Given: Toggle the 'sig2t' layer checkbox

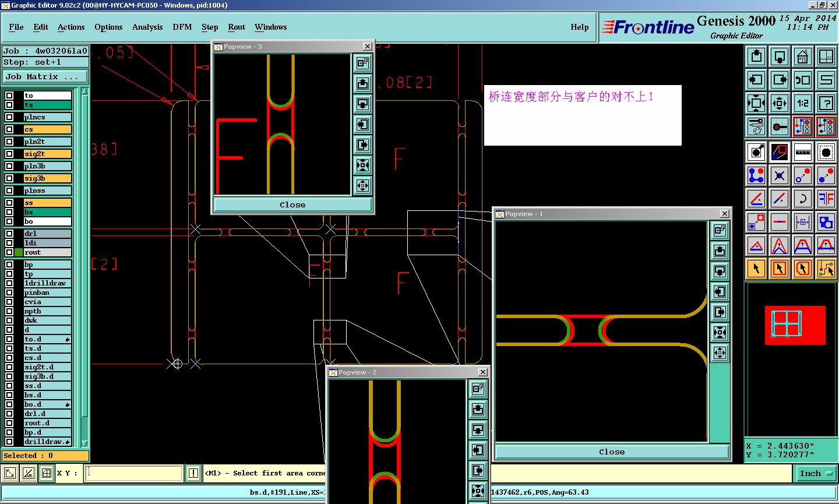Looking at the screenshot, I should point(9,154).
